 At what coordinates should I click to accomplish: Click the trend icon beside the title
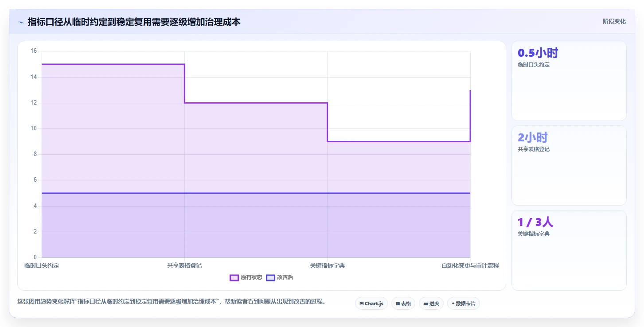[x=21, y=22]
